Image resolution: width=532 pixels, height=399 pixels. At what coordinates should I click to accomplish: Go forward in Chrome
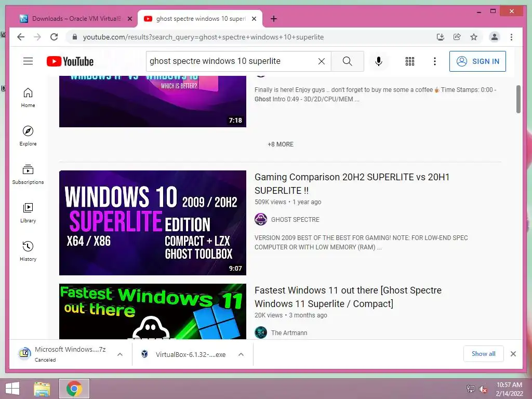37,37
